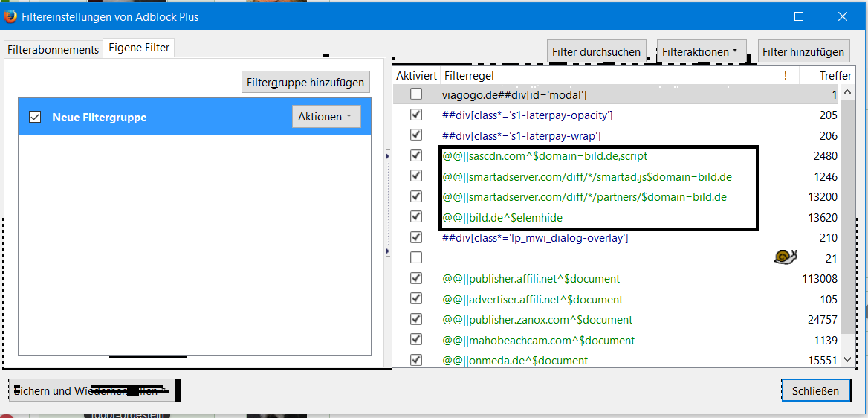Toggle the bild.de^$elemhide filter checkbox
868x418 pixels.
(416, 216)
